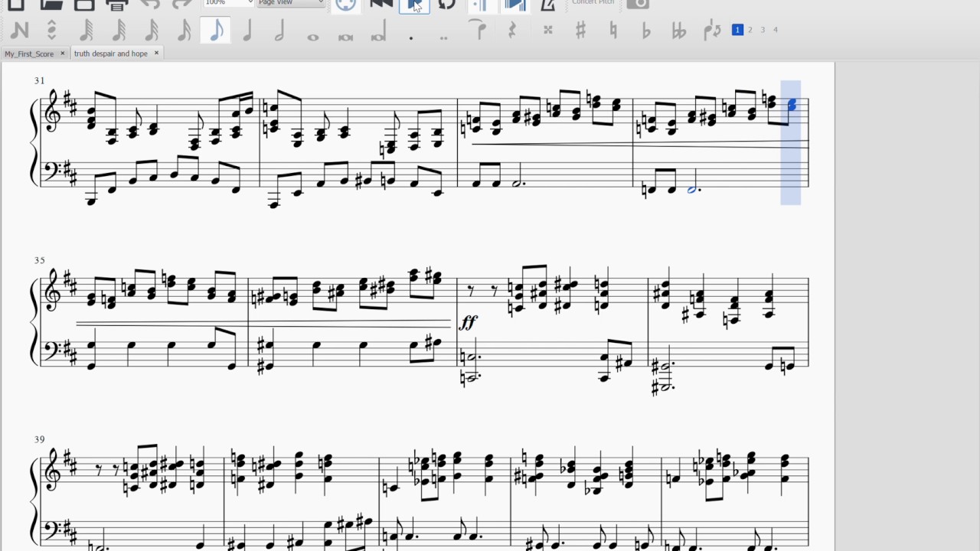Select the 16th note duration
This screenshot has width=980, height=551.
click(184, 31)
